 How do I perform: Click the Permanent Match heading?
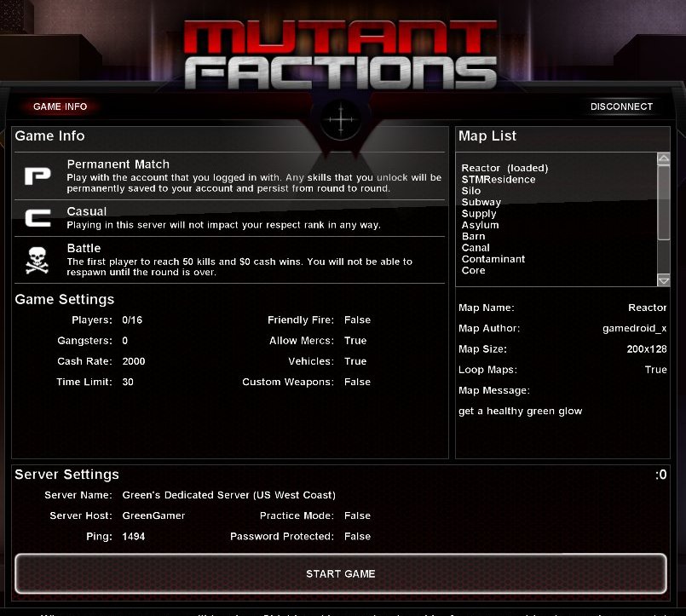pyautogui.click(x=118, y=164)
